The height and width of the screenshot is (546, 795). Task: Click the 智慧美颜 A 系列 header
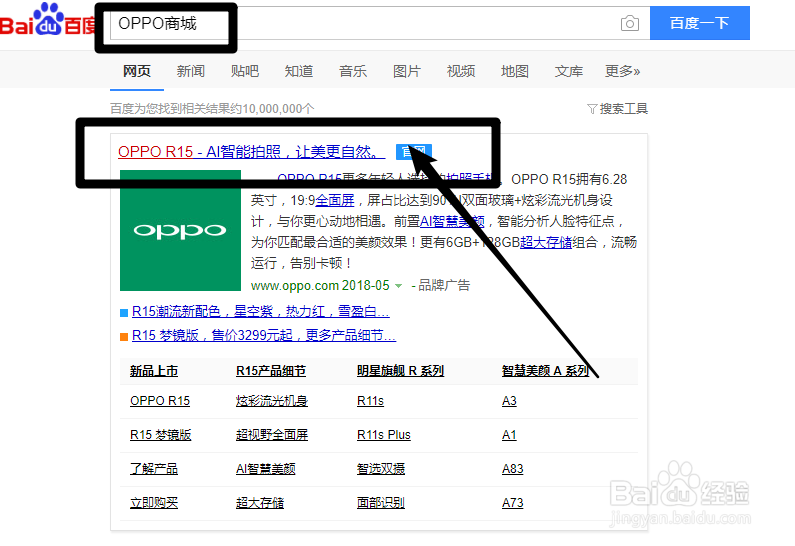tap(546, 371)
